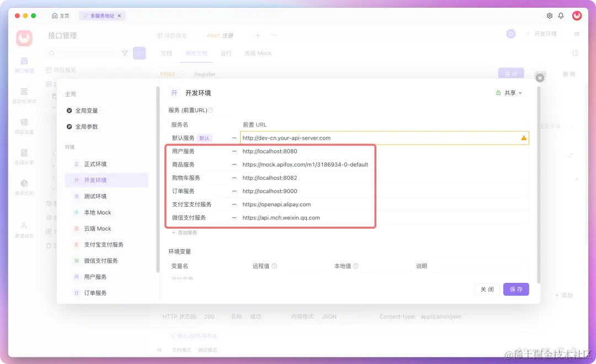Open the more options for 默认服务 row
This screenshot has height=364, width=596.
(234, 138)
